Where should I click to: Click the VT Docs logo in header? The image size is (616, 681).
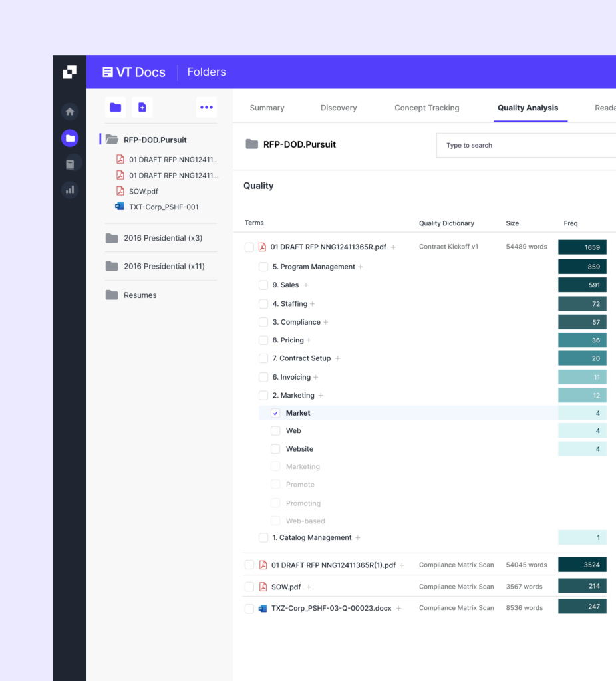(134, 72)
